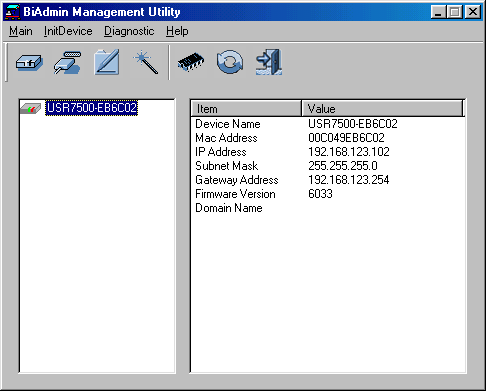The width and height of the screenshot is (486, 391).
Task: Select the Gateway Address row label
Action: point(237,180)
